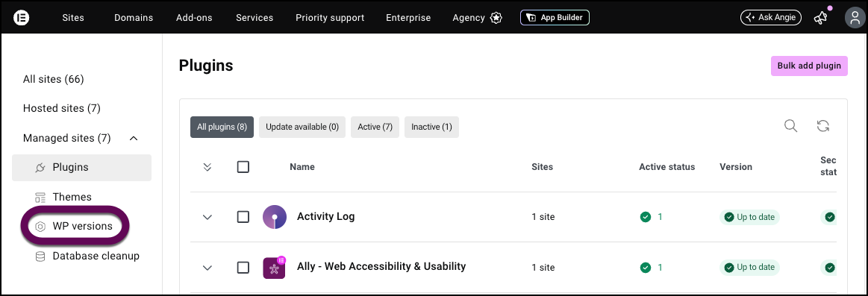Click the Version column header
The image size is (868, 296).
pos(736,166)
